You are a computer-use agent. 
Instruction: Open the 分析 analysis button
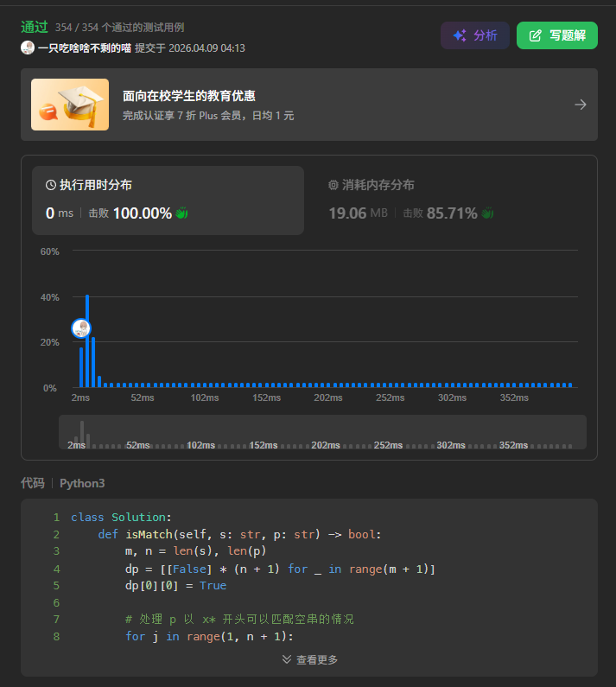point(475,35)
